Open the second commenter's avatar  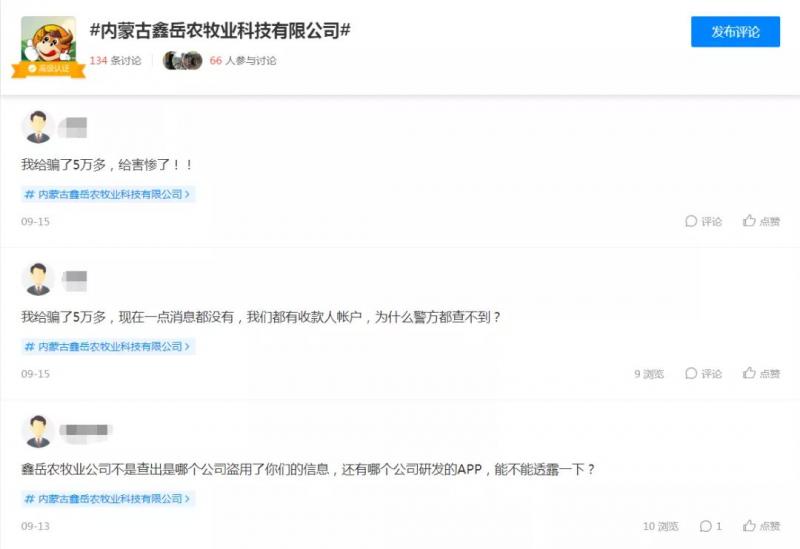coord(38,279)
